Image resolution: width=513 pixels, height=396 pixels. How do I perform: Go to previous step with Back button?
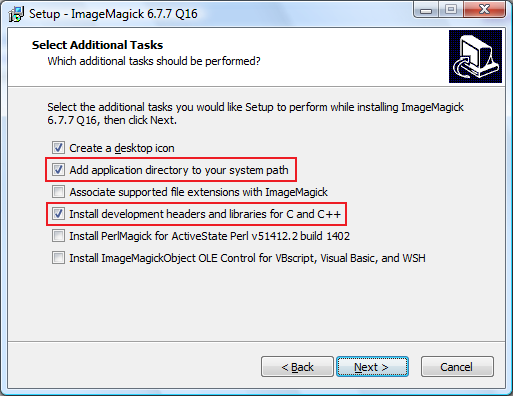(x=297, y=367)
